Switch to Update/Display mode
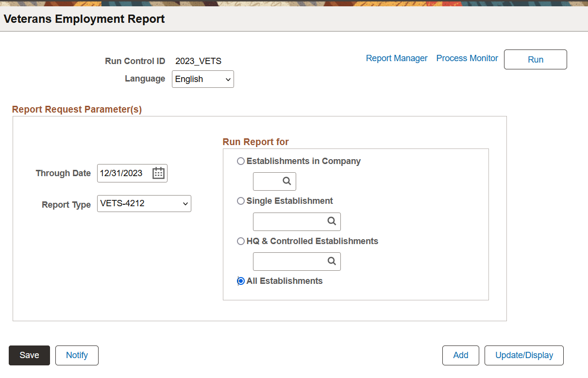Viewport: 588px width, 378px height. (524, 355)
